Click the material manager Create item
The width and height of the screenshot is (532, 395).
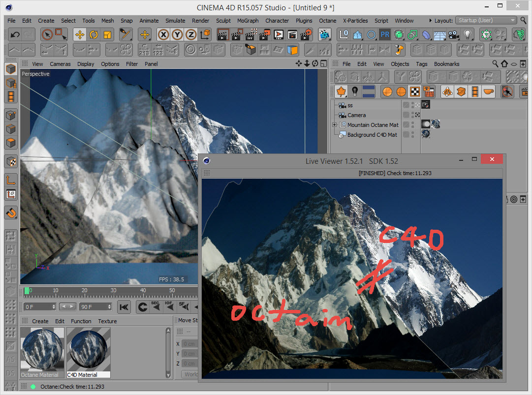(40, 321)
